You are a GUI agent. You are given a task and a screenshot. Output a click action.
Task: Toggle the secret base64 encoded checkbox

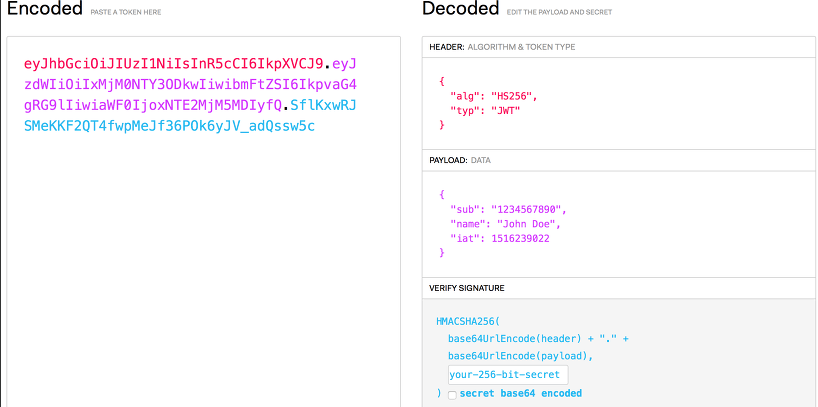click(453, 395)
